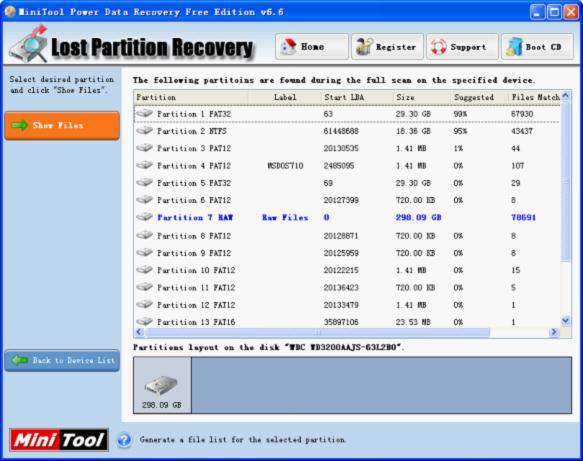This screenshot has height=461, width=583.
Task: Click the drive icon of Partition 10 FAT12
Action: 145,270
